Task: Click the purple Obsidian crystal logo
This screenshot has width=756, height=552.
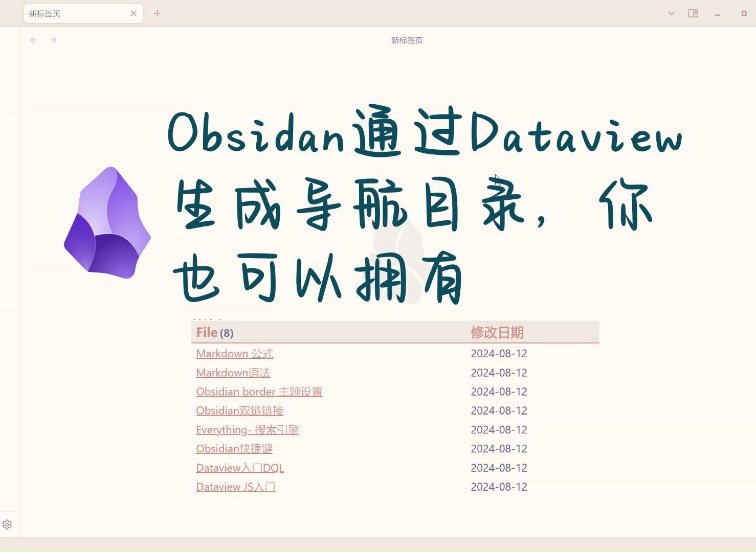Action: click(x=107, y=223)
